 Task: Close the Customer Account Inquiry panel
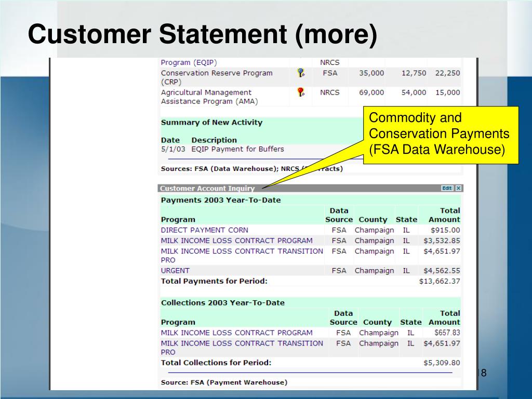point(458,188)
